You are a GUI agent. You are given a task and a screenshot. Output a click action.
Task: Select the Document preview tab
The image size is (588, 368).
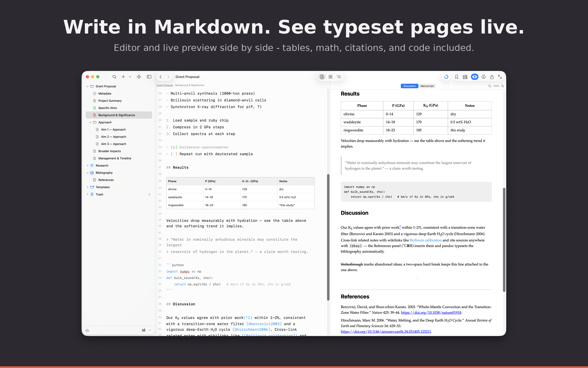point(409,86)
